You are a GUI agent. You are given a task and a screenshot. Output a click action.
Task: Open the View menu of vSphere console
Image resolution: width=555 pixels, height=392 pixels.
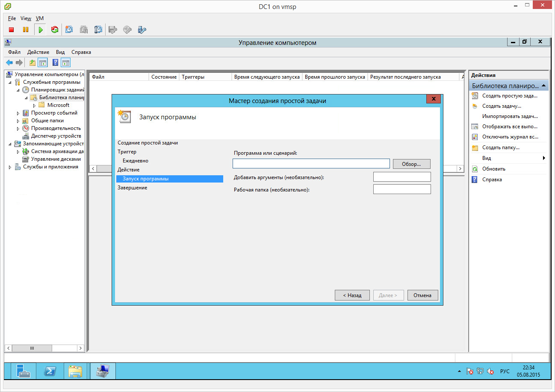(x=26, y=18)
